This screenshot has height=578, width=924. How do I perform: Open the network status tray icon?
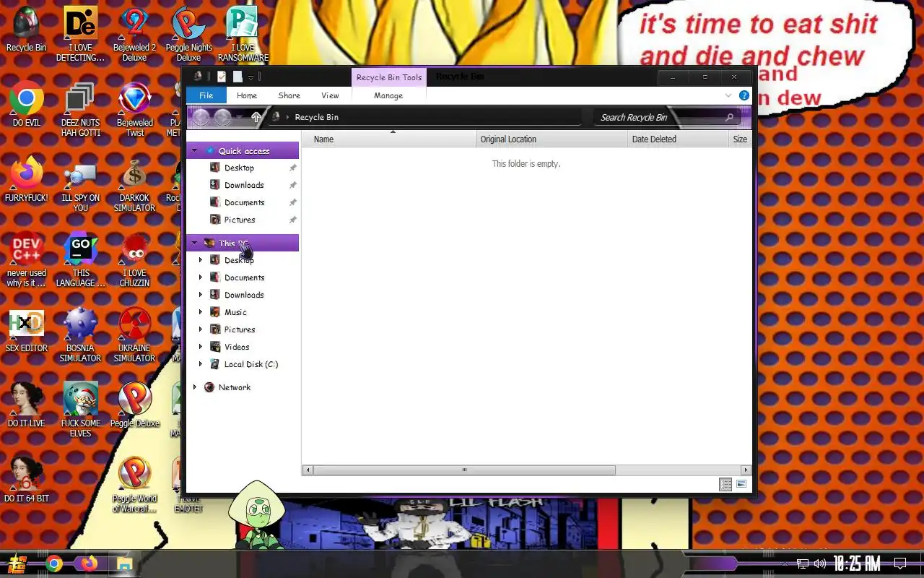(x=803, y=564)
